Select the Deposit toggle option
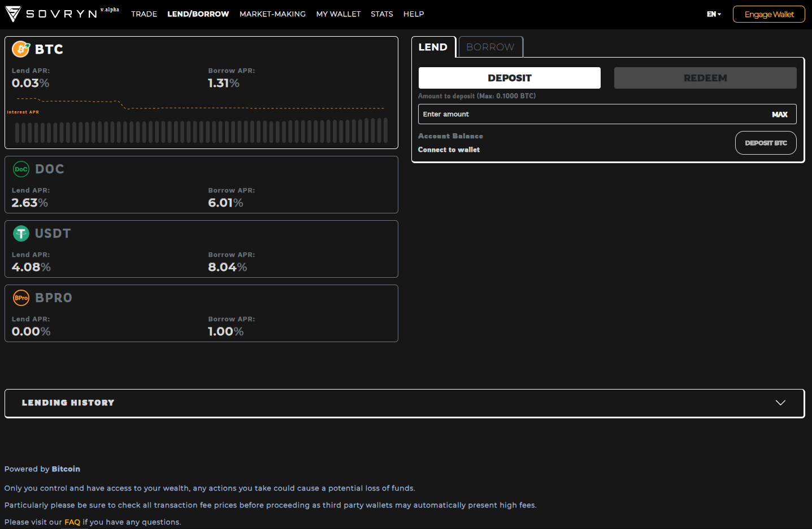 pos(510,78)
